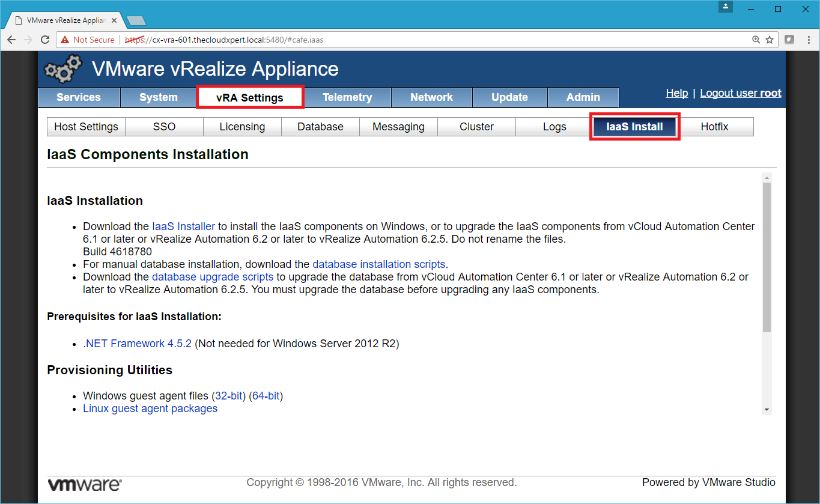Reload the page with the refresh icon
Screen dimensions: 820x504
pos(45,40)
